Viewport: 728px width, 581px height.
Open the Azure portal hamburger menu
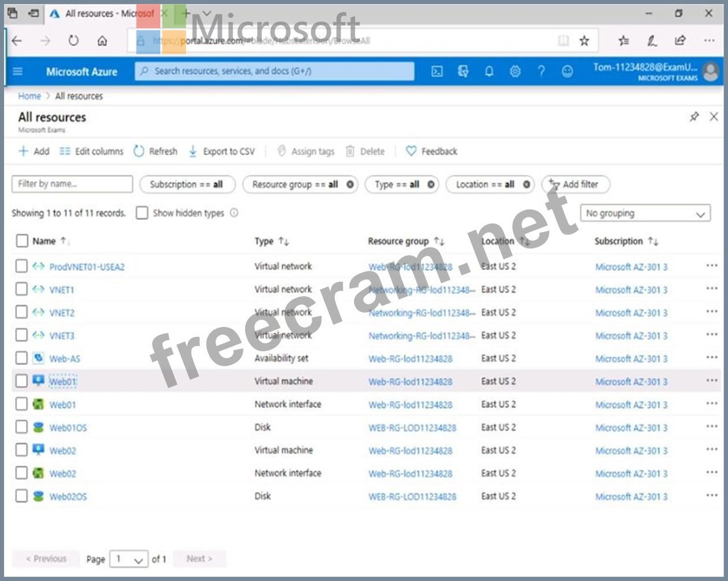(17, 71)
